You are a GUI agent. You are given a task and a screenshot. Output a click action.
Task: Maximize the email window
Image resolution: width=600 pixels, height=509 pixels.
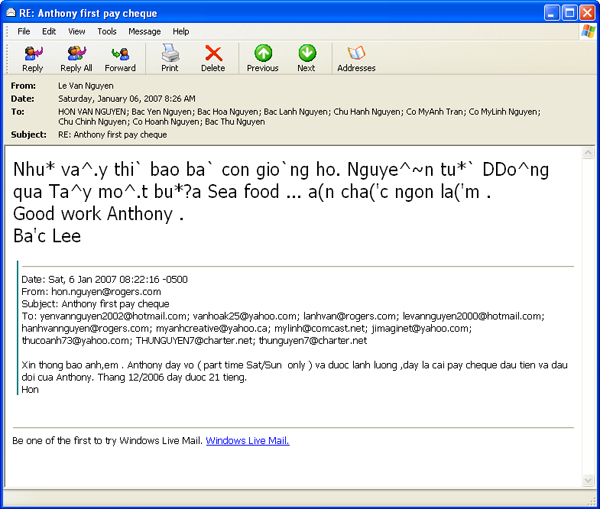click(x=569, y=13)
